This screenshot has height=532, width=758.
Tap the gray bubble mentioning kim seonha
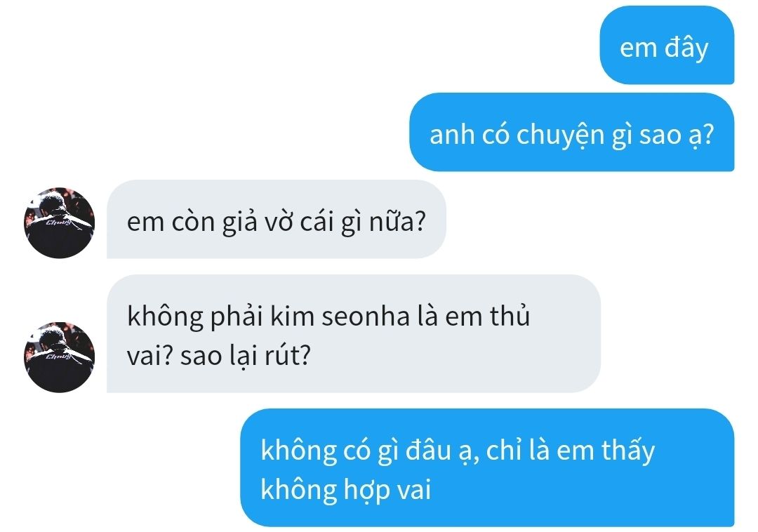coord(353,334)
